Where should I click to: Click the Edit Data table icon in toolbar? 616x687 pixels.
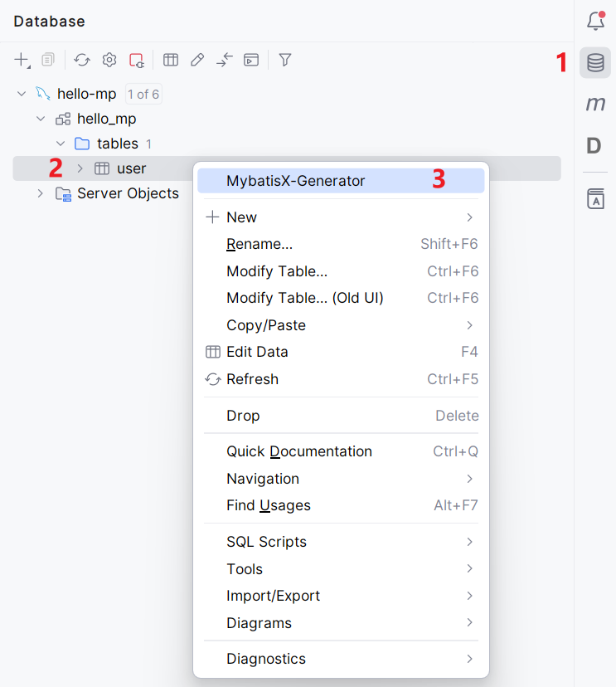(171, 60)
